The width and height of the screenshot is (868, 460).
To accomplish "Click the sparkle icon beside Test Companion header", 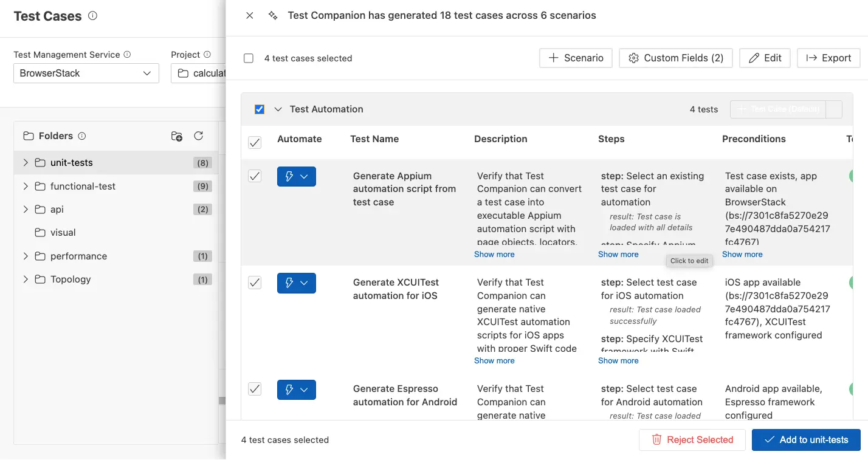I will tap(272, 15).
